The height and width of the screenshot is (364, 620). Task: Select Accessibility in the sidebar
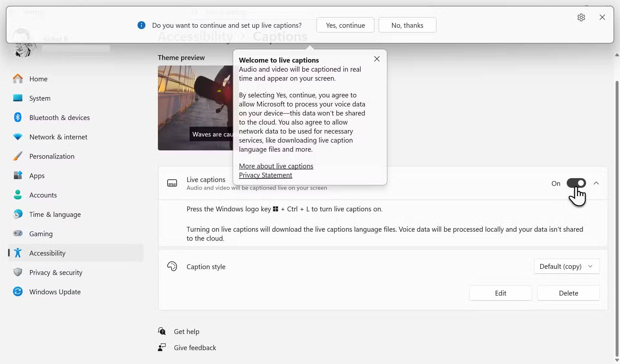(x=47, y=253)
